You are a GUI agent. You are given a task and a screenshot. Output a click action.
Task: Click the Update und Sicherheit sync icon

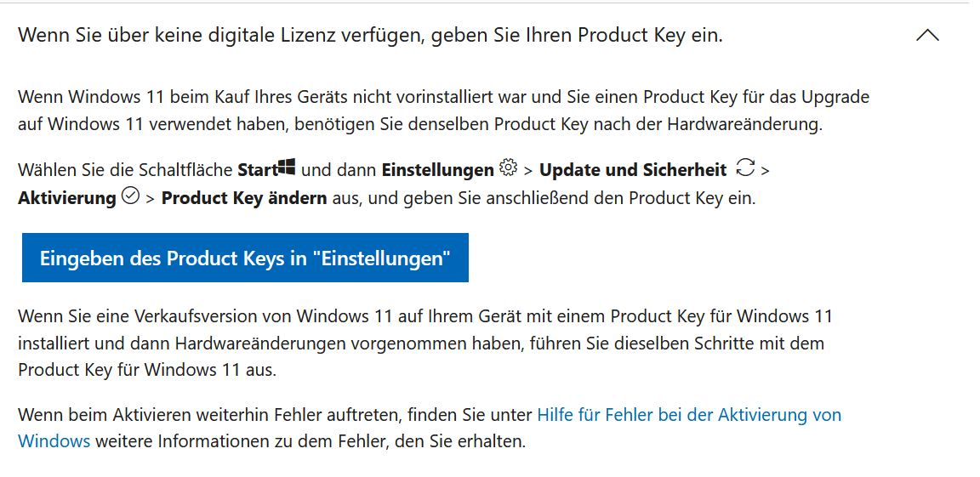pos(745,168)
